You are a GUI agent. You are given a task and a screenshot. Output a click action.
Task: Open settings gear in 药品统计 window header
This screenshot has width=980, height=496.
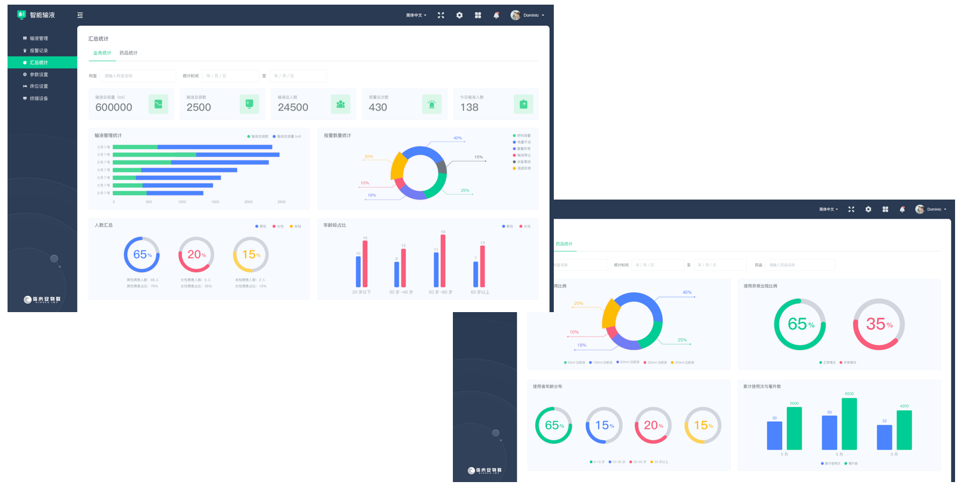pyautogui.click(x=868, y=209)
